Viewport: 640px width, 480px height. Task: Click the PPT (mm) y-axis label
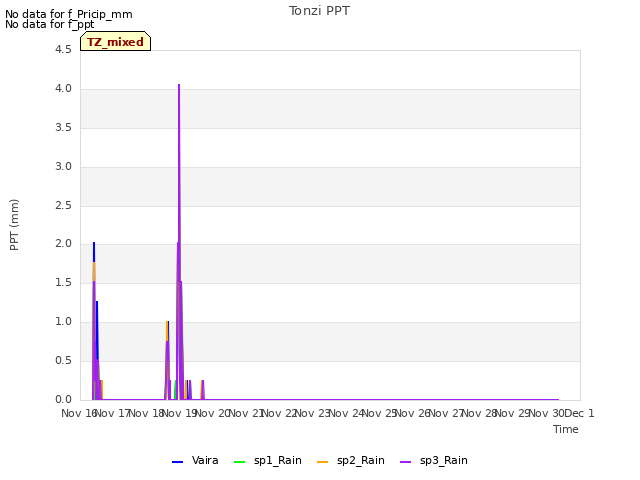(x=14, y=224)
